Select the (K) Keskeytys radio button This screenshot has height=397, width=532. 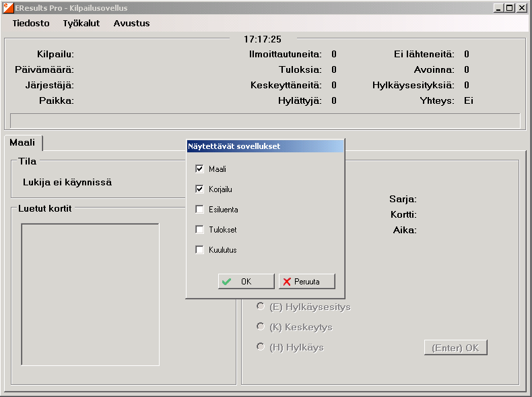(x=260, y=327)
